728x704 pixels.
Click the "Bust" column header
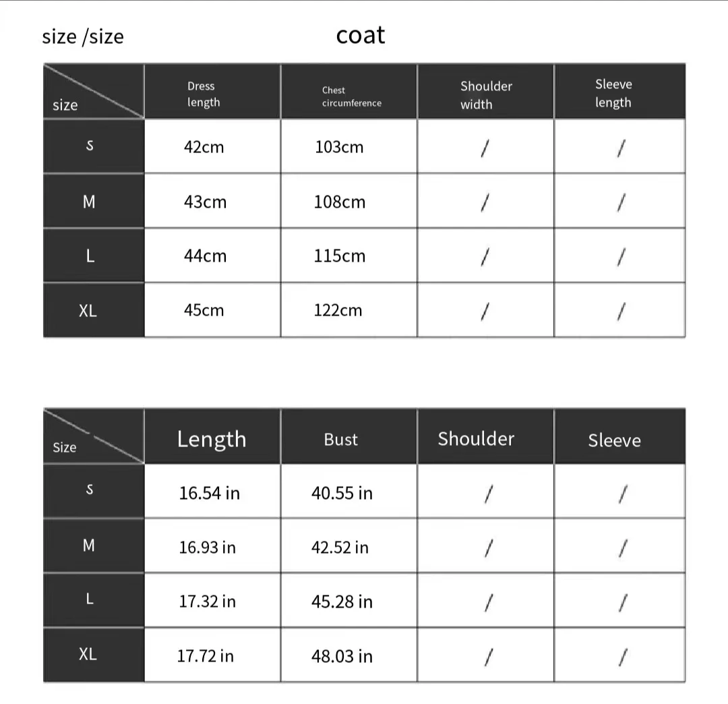[x=340, y=440]
